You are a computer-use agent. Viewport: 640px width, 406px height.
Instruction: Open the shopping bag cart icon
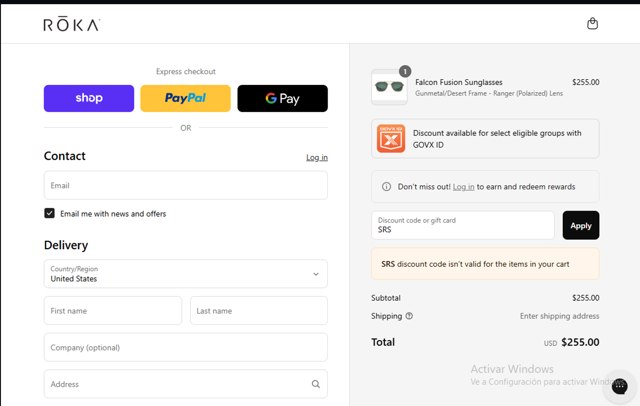[x=592, y=24]
